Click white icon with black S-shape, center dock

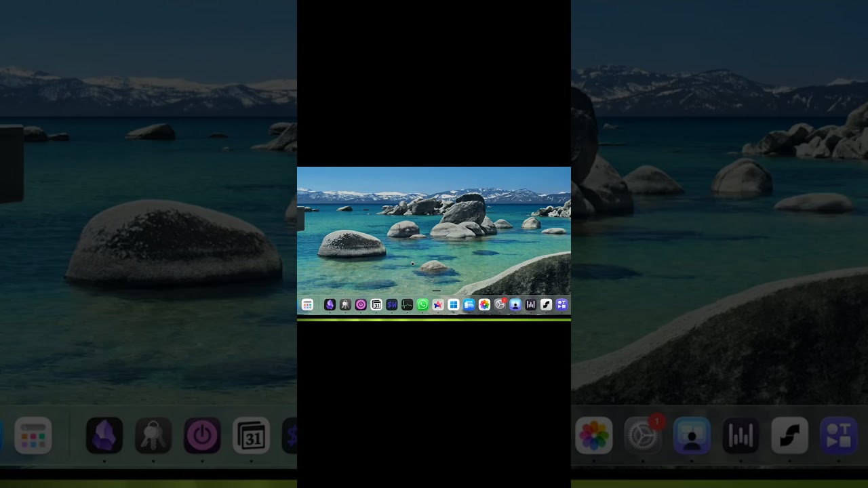tap(547, 305)
